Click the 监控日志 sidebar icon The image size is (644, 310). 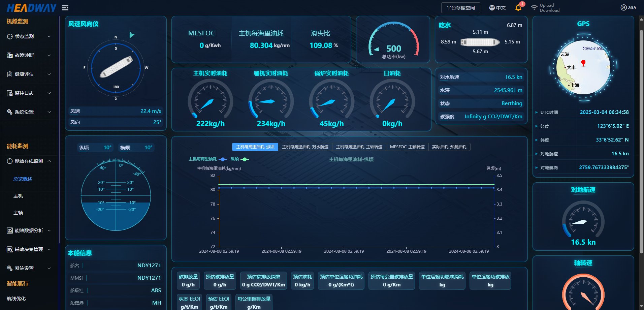[x=10, y=93]
